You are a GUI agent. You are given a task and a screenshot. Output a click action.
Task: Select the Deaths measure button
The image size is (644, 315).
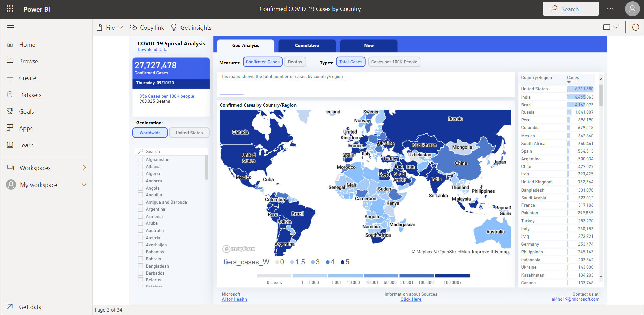coord(295,62)
